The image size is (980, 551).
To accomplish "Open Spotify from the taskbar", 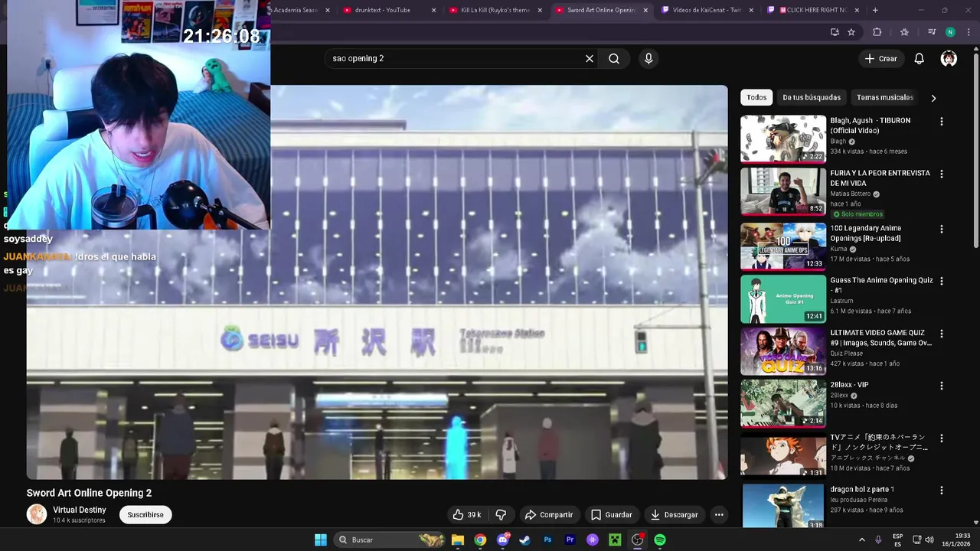I will [660, 540].
